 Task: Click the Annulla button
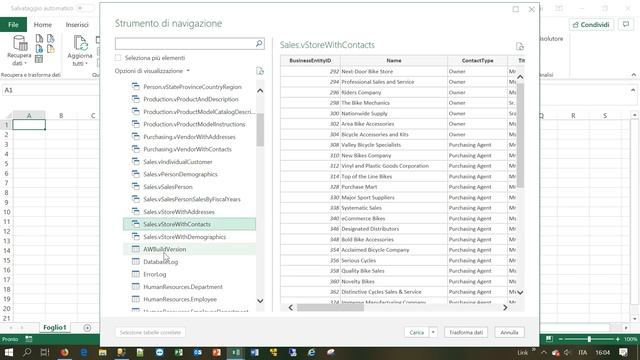click(x=509, y=332)
